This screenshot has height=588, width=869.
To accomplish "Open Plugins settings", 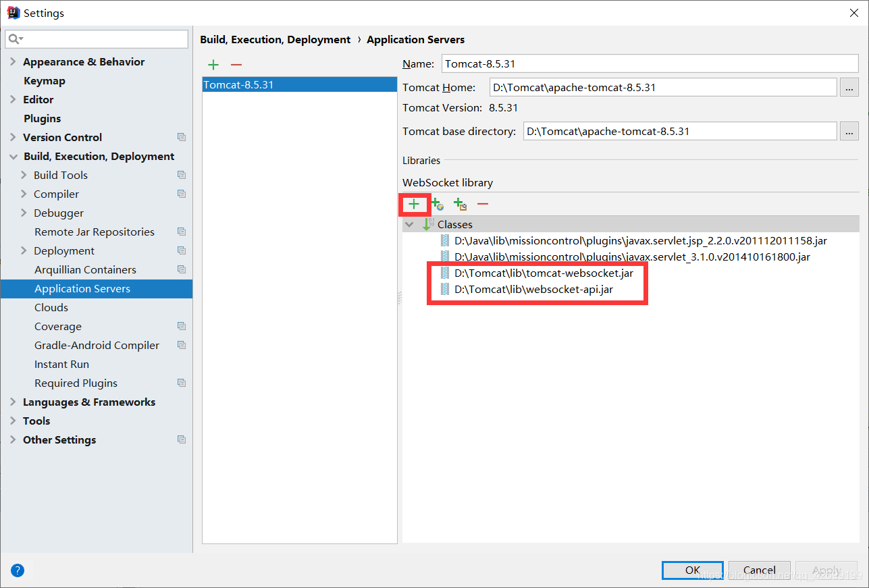I will 43,118.
